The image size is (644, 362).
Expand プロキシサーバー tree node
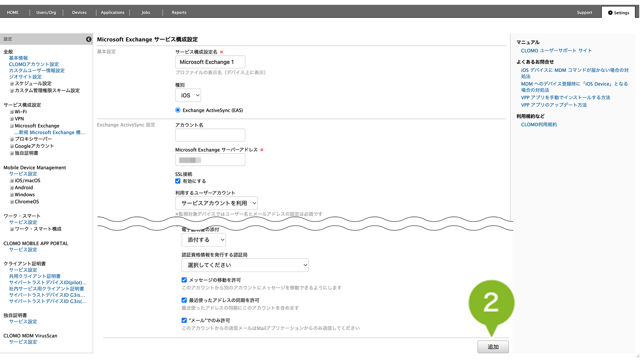12,139
